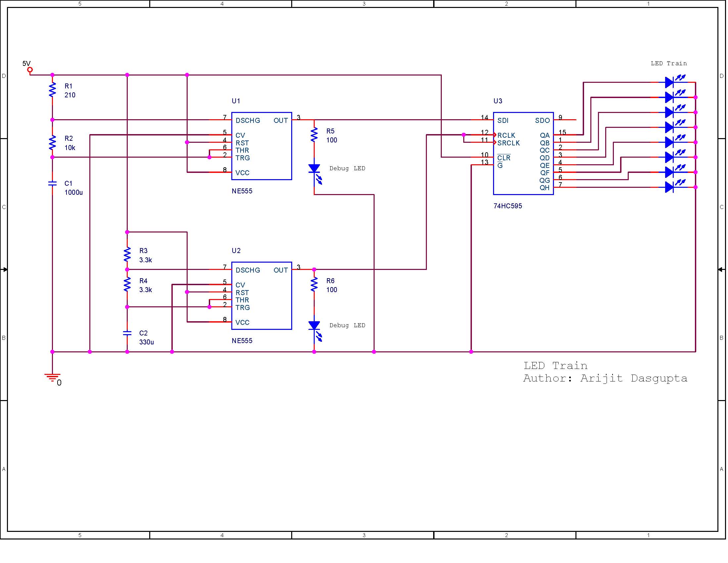Click the junction dot between R1 and R2

click(52, 120)
